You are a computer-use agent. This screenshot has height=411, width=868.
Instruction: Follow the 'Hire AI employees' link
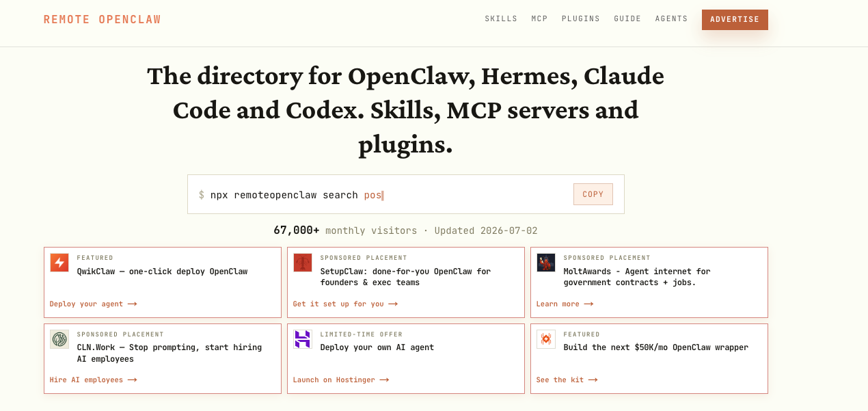point(93,380)
